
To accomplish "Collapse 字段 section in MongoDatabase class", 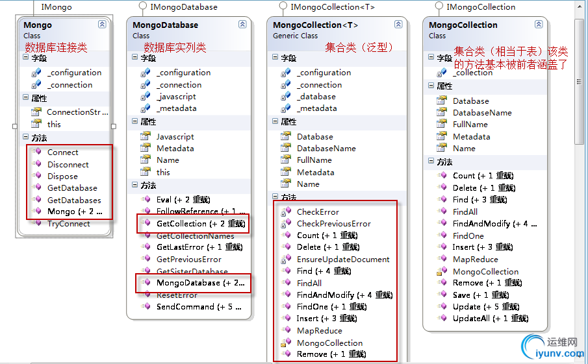I will tap(135, 57).
